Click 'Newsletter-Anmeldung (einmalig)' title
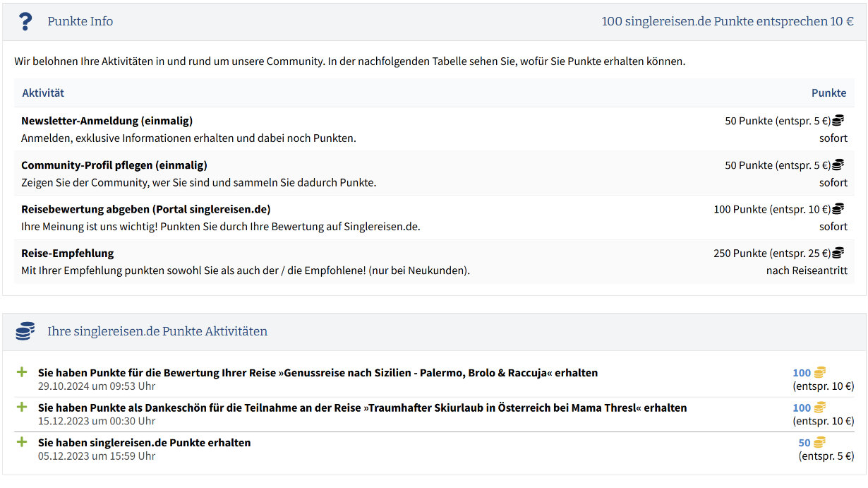Screen dimensions: 868x488 click(x=107, y=121)
